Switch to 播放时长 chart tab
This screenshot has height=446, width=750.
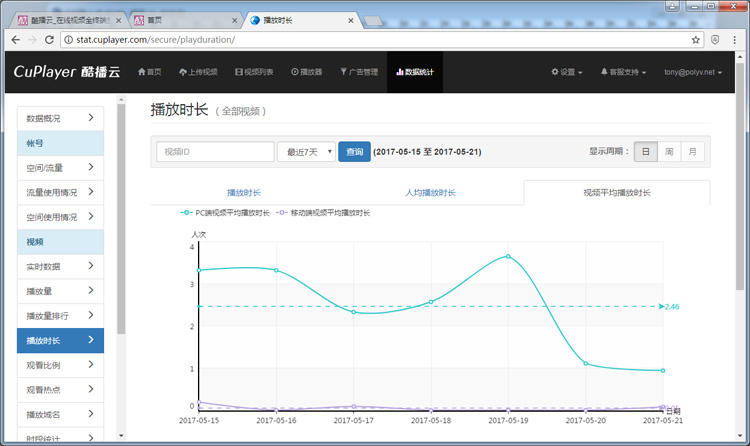coord(244,192)
